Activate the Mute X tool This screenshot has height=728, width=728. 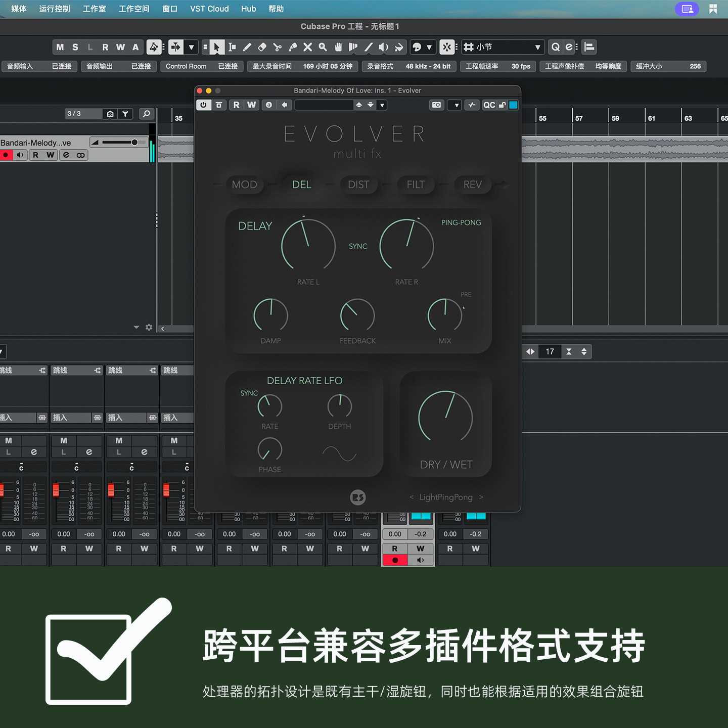click(x=308, y=47)
